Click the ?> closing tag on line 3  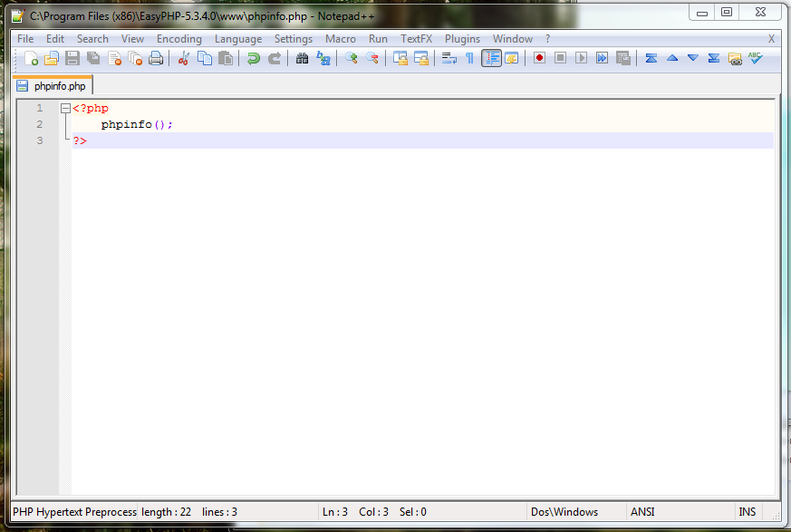(80, 140)
